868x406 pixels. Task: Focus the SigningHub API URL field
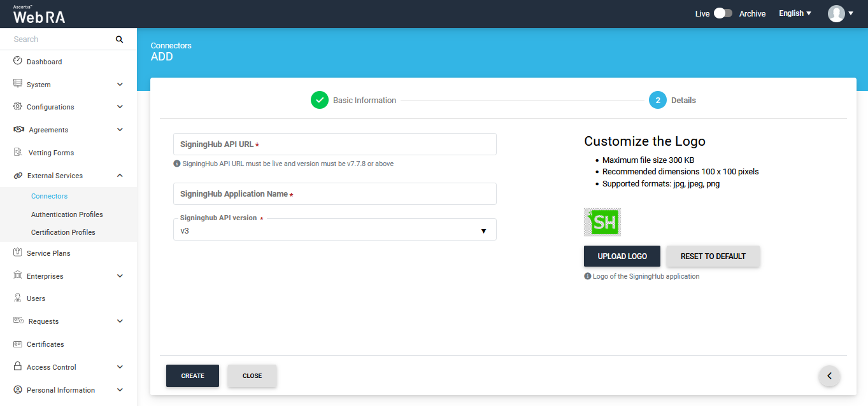tap(334, 144)
